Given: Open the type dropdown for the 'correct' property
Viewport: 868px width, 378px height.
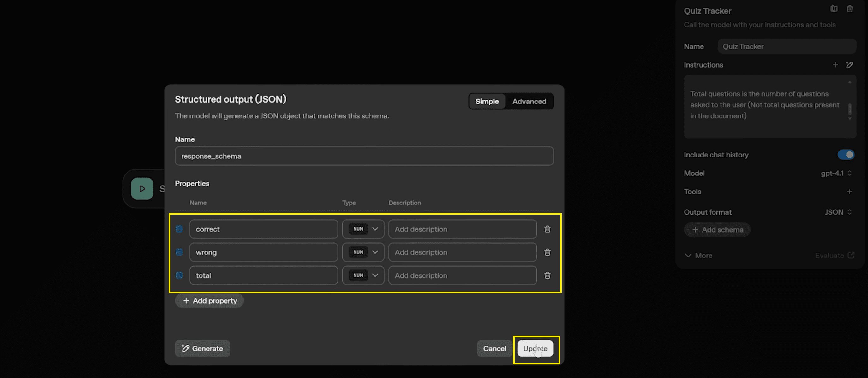Looking at the screenshot, I should [x=363, y=229].
